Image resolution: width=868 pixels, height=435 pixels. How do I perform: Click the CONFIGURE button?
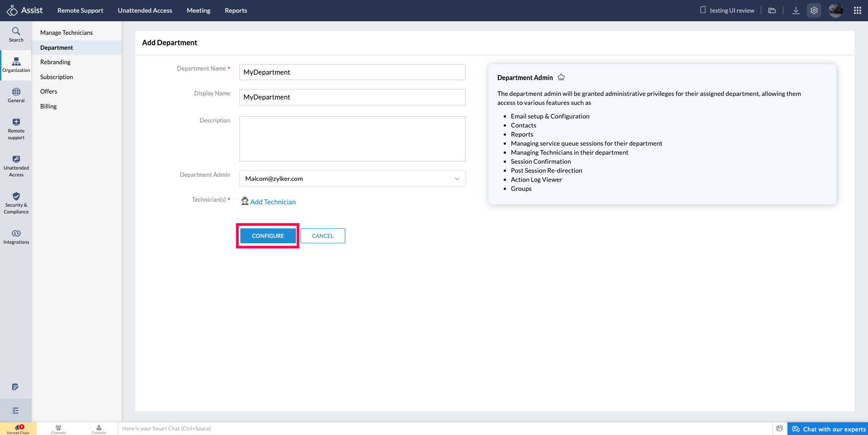tap(268, 236)
